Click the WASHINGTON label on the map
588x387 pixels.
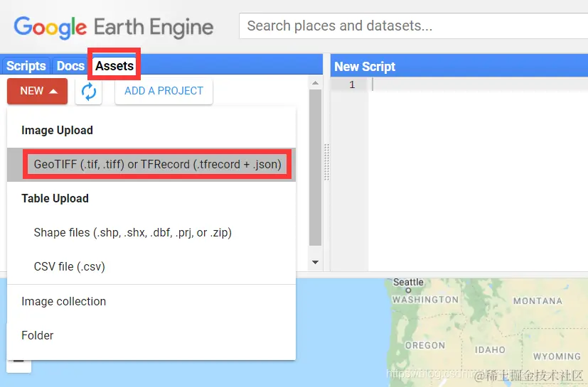click(425, 300)
